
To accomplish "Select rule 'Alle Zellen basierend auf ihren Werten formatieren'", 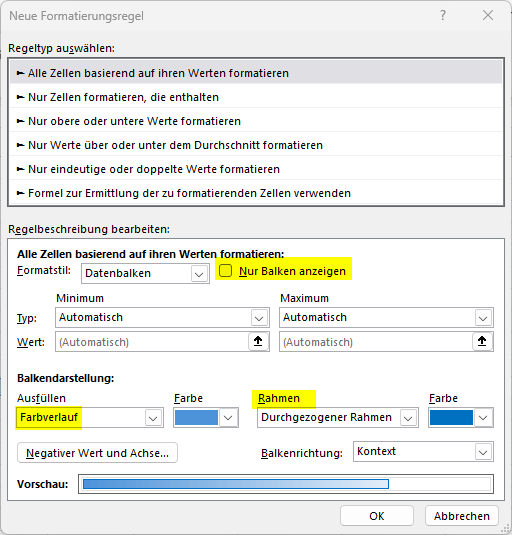I will point(256,73).
